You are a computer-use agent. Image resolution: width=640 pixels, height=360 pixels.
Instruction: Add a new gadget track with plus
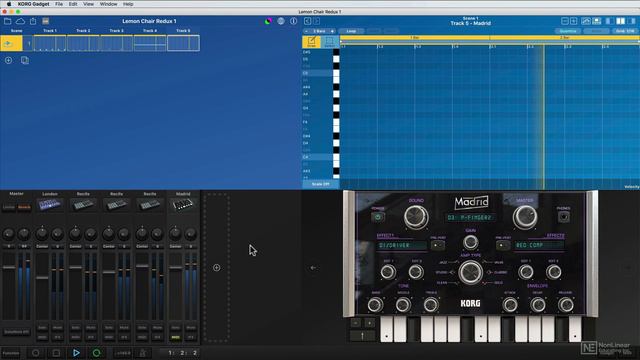(x=217, y=268)
